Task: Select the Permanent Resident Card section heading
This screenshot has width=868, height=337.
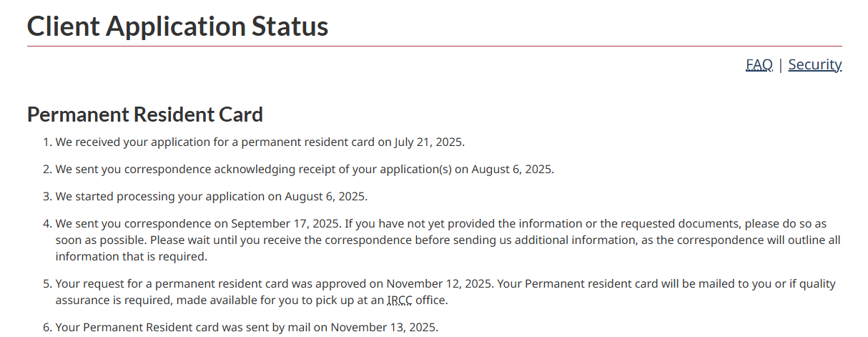Action: 144,114
